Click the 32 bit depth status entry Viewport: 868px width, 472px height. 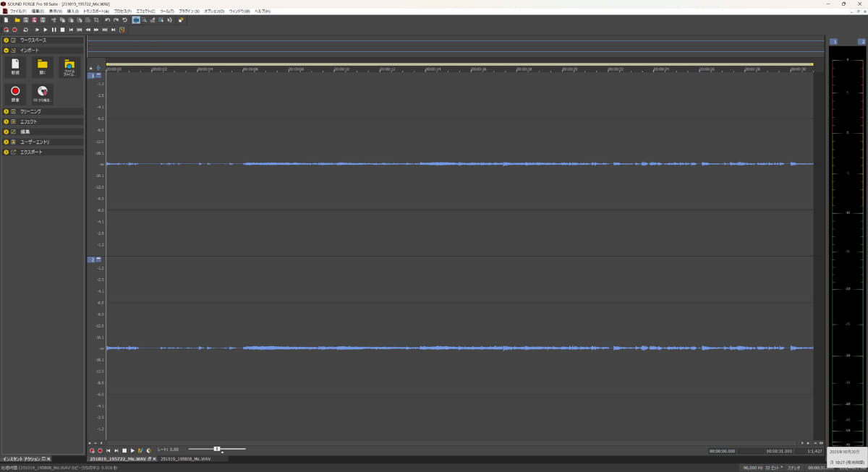[x=774, y=468]
